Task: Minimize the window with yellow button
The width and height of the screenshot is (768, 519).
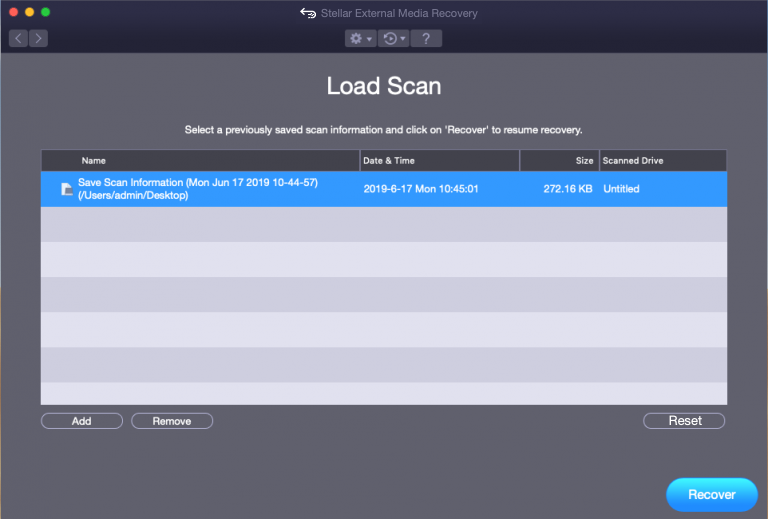Action: tap(29, 12)
